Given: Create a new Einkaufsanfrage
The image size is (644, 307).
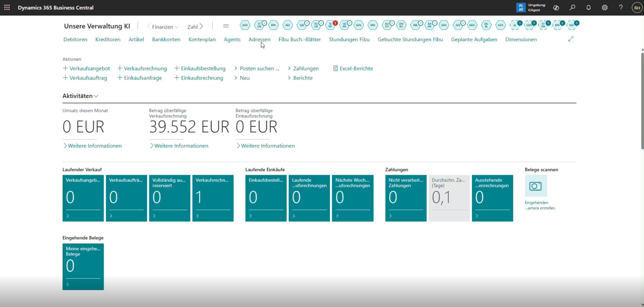Looking at the screenshot, I should point(139,78).
